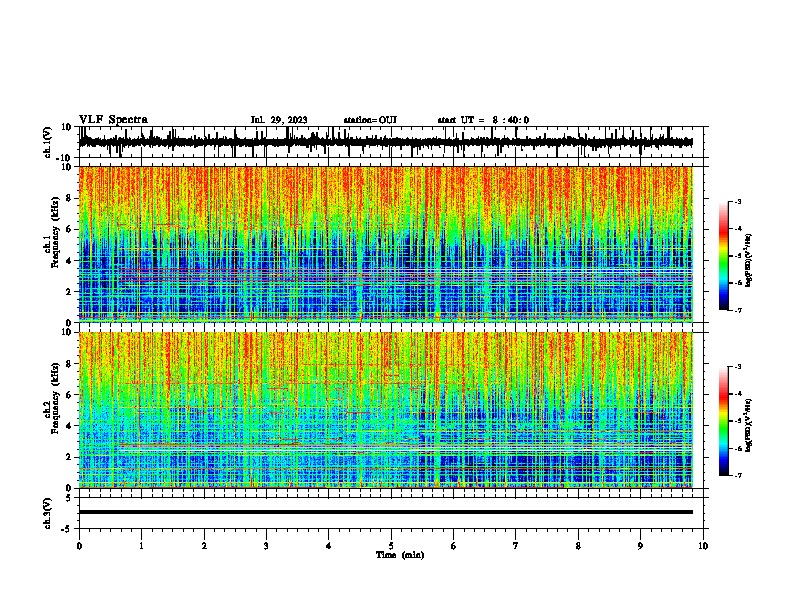Click the "5" tick on ch.3 voltage axis
This screenshot has height=612, width=792.
pos(70,498)
